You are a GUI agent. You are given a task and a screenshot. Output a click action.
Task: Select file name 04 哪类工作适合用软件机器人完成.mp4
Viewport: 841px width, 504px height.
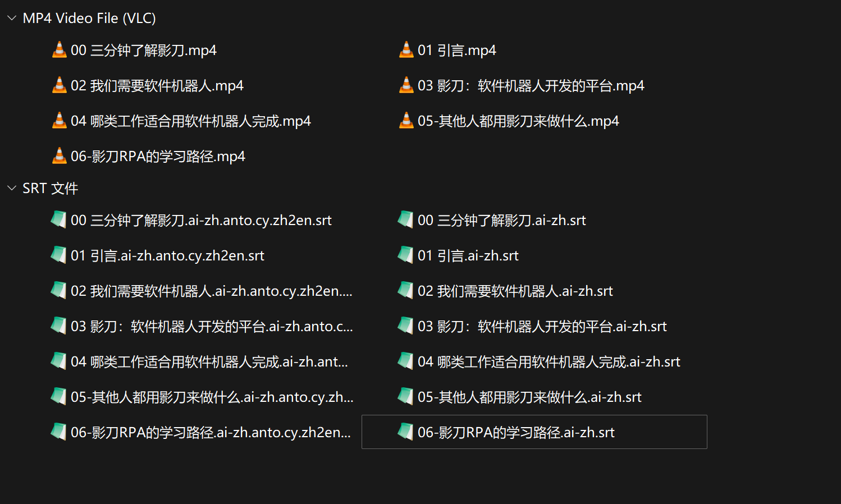tap(191, 121)
